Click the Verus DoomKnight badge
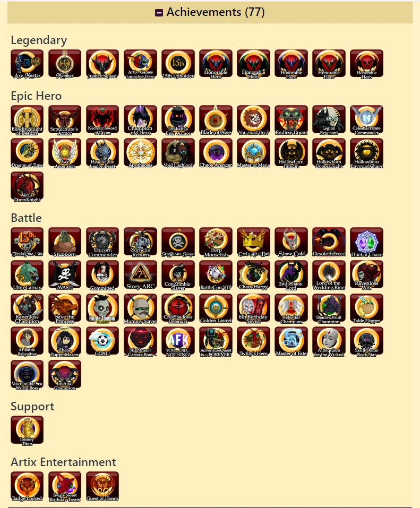The width and height of the screenshot is (420, 508). coord(27,187)
